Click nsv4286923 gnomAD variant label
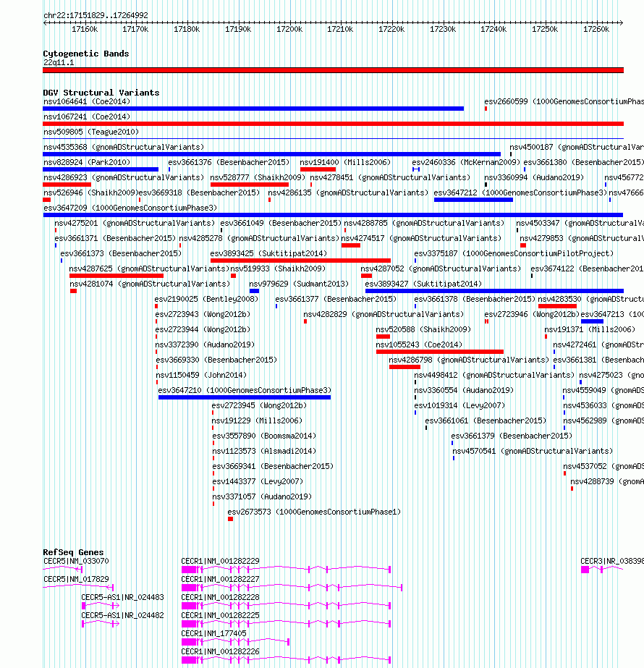Image resolution: width=644 pixels, height=668 pixels. pyautogui.click(x=124, y=177)
